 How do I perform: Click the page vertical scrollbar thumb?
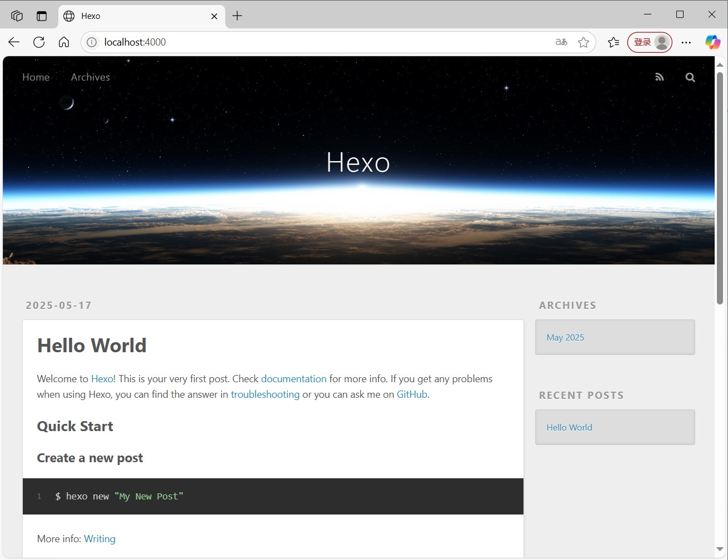(720, 188)
